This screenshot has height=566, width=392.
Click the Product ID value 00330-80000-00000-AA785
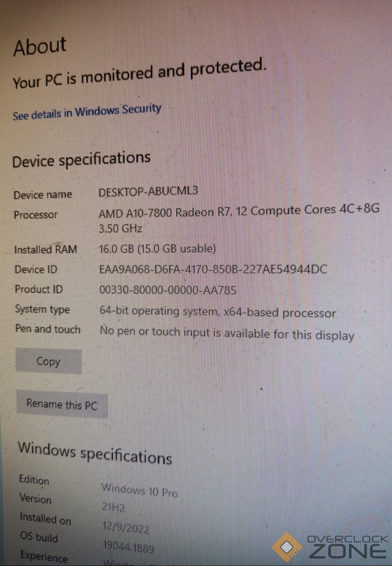pos(168,290)
